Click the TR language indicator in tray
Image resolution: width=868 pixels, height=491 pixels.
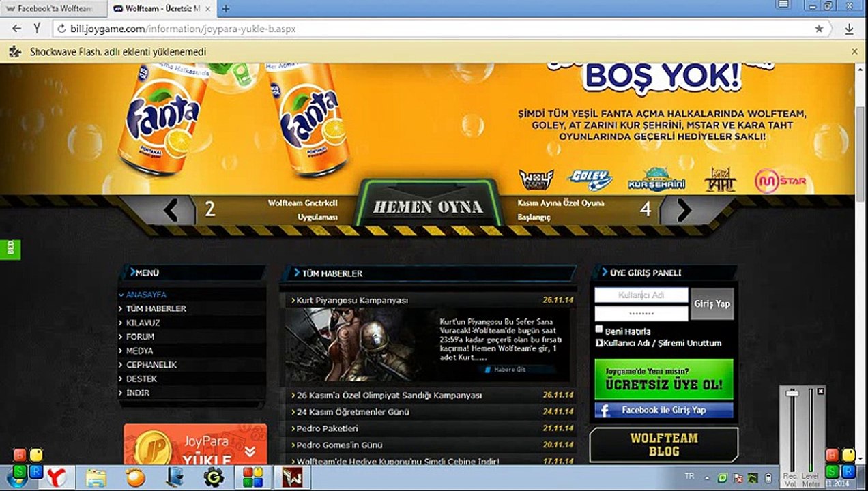[x=689, y=475]
